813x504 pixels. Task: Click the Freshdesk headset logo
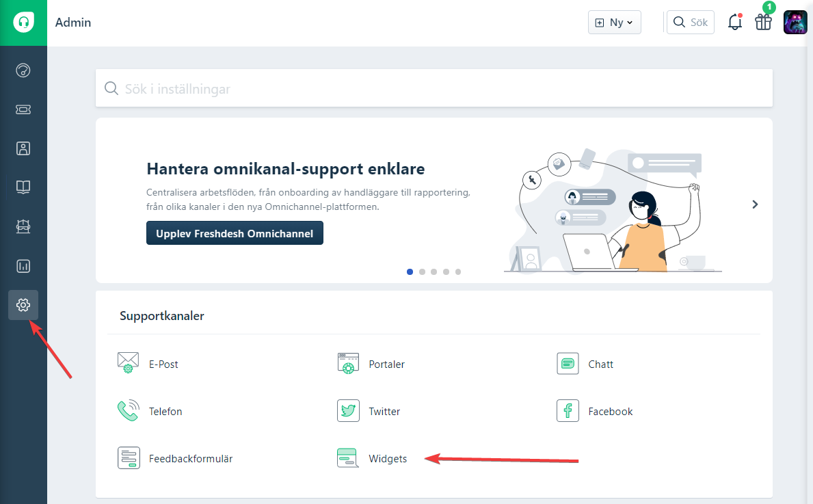[x=23, y=23]
